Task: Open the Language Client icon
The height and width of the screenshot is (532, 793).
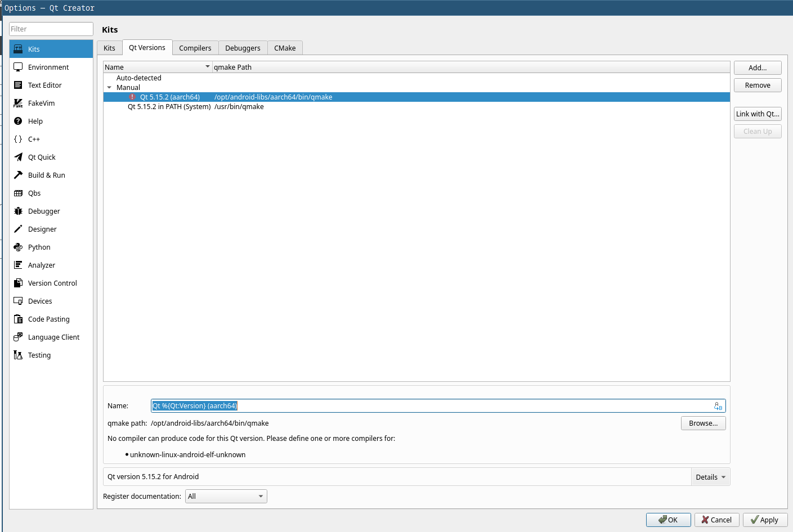Action: (x=18, y=337)
